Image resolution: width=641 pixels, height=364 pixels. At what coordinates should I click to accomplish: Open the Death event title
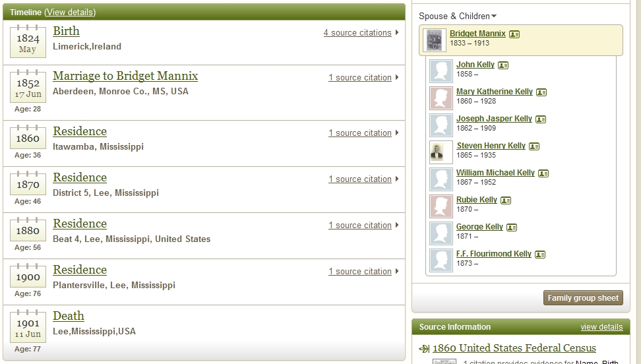pyautogui.click(x=69, y=316)
